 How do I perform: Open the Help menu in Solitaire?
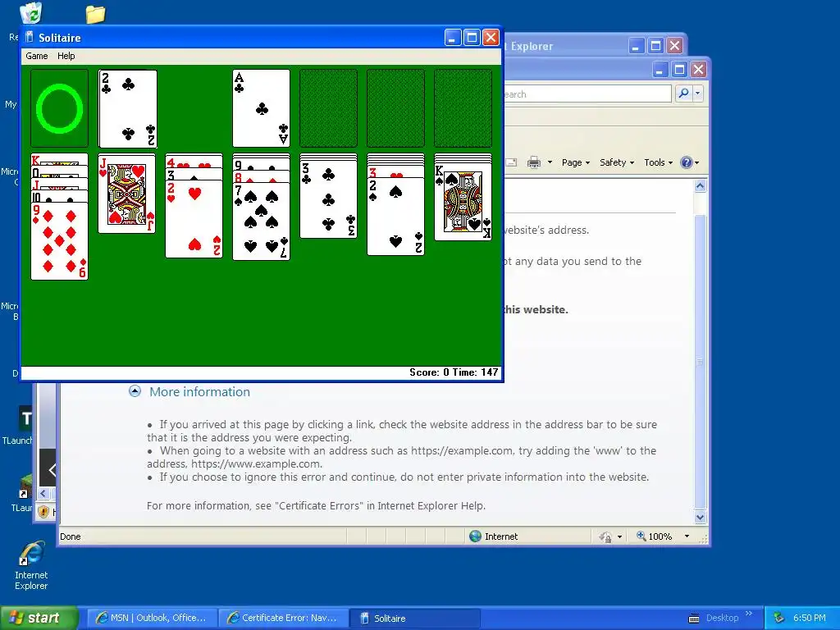coord(66,56)
